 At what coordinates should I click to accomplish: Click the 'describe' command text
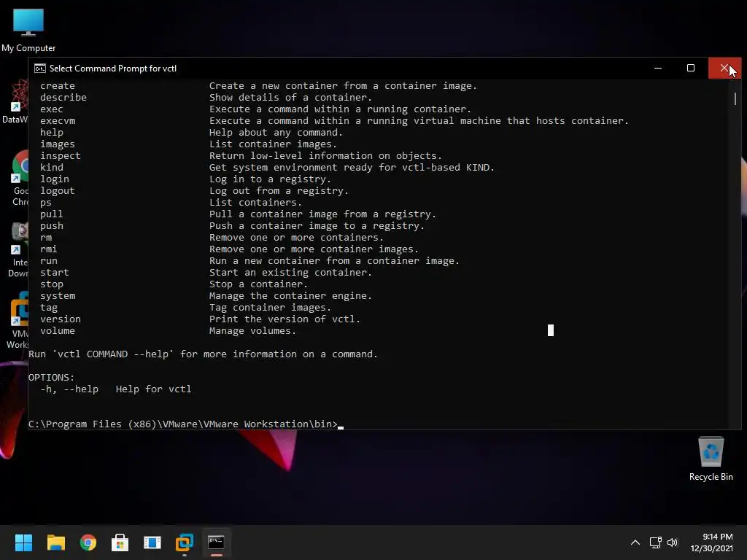click(x=63, y=97)
